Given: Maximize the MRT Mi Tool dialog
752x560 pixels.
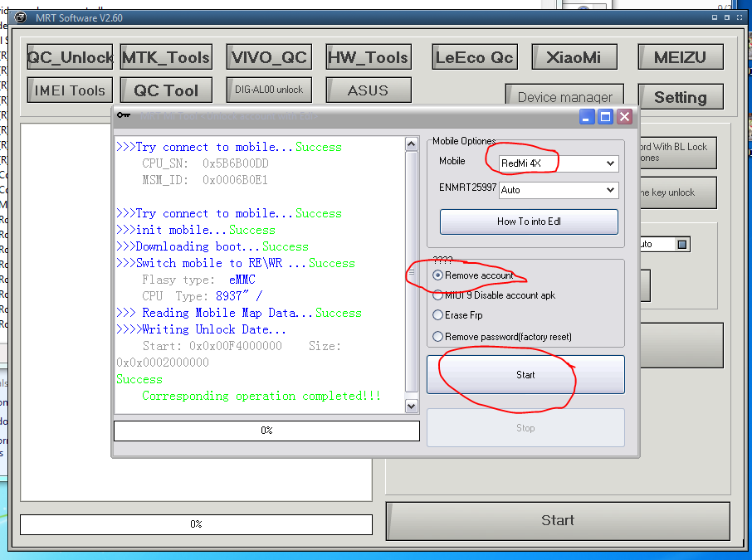Looking at the screenshot, I should pos(606,116).
